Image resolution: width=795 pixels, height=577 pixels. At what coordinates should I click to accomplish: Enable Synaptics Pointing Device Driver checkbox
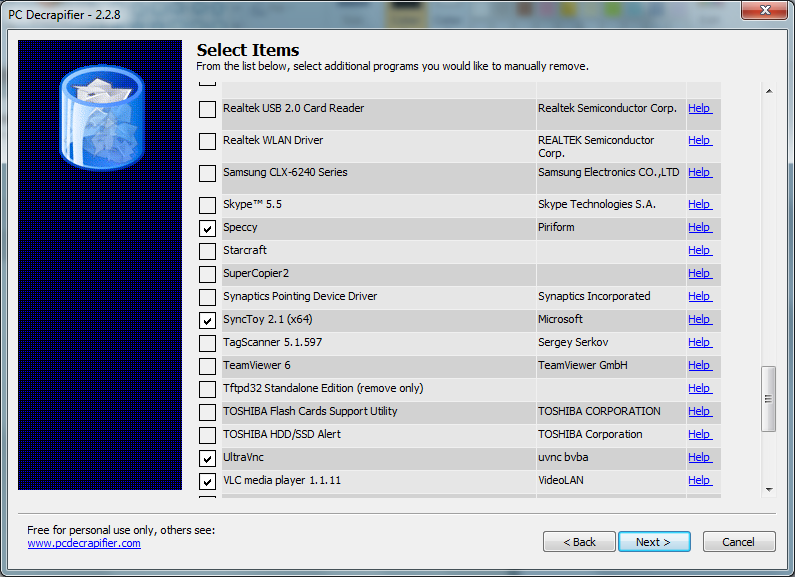pyautogui.click(x=207, y=297)
